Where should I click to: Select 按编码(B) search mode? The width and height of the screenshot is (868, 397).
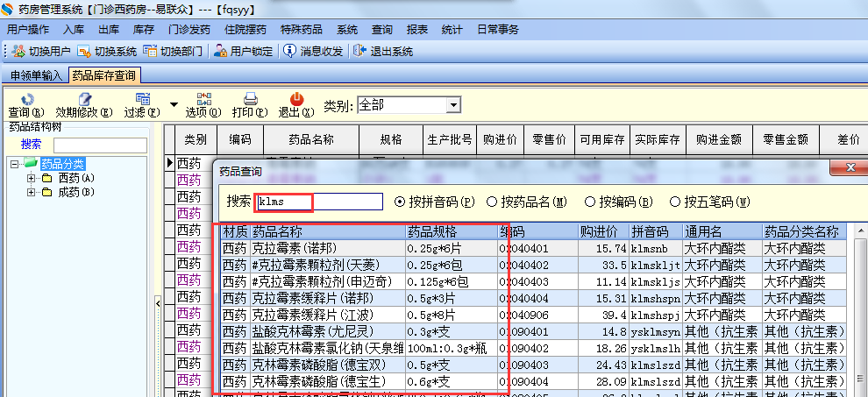(589, 202)
